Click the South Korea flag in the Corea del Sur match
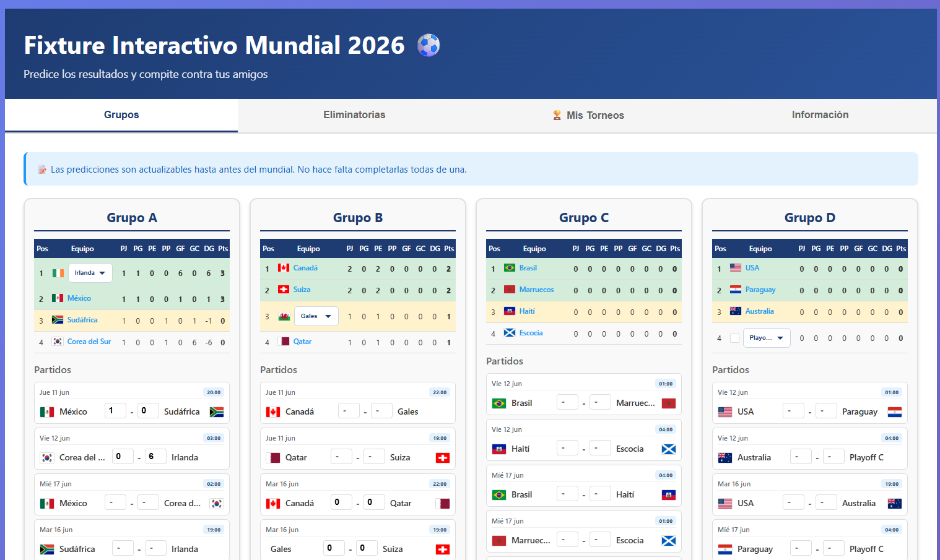Image resolution: width=940 pixels, height=560 pixels. 48,457
